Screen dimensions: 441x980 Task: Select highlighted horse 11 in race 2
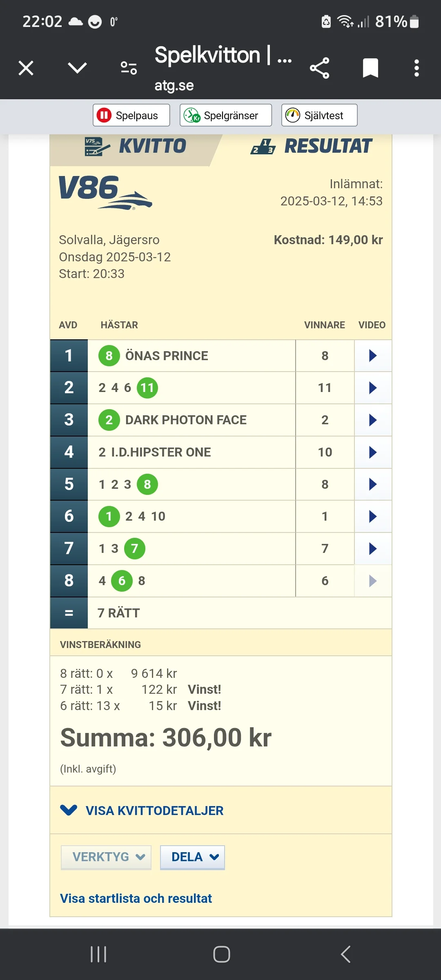tap(147, 388)
